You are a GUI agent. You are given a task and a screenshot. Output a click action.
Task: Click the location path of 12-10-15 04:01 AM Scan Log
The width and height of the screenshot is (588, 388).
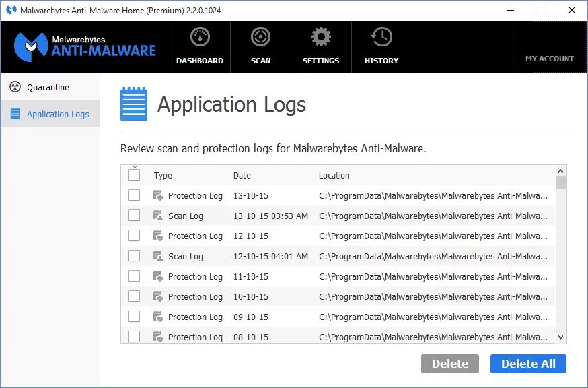click(x=433, y=257)
